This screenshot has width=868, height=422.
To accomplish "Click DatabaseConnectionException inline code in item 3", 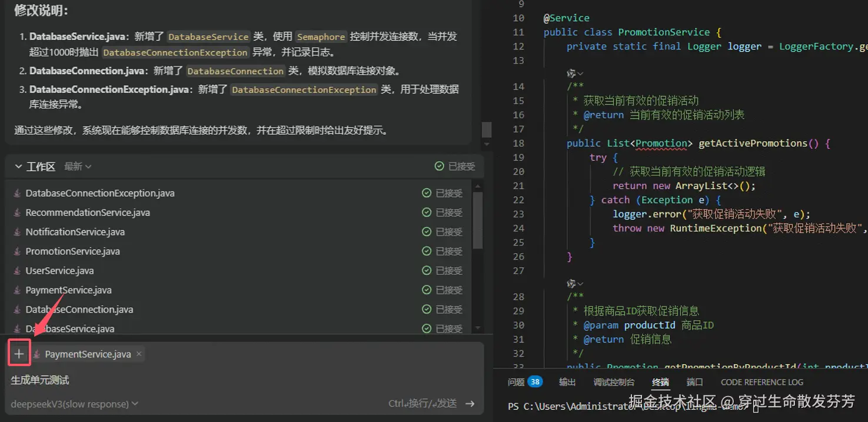I will [x=304, y=89].
